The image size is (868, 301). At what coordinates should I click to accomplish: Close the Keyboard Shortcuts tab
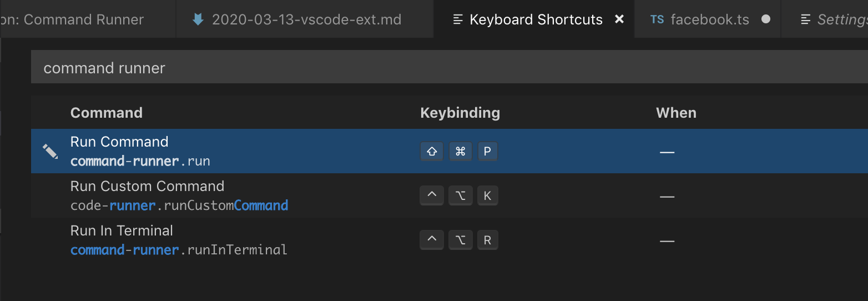[619, 19]
